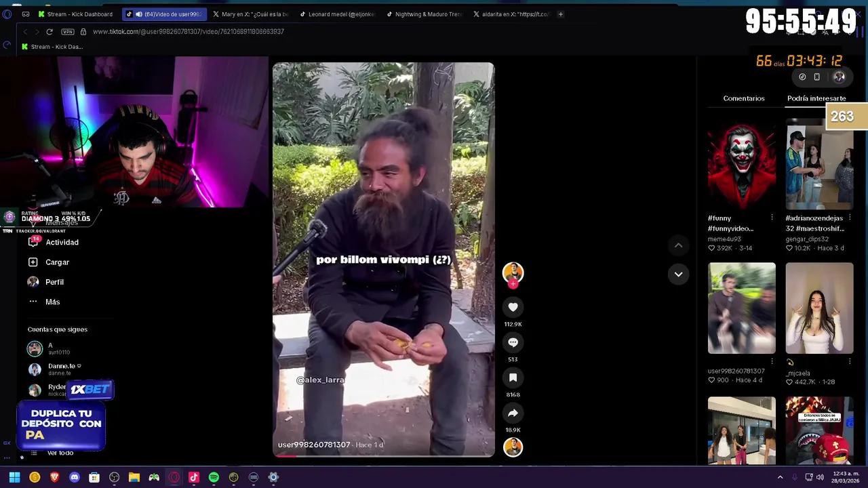Click the get-app phone icon in TikTok header
This screenshot has height=488, width=868.
(x=816, y=77)
